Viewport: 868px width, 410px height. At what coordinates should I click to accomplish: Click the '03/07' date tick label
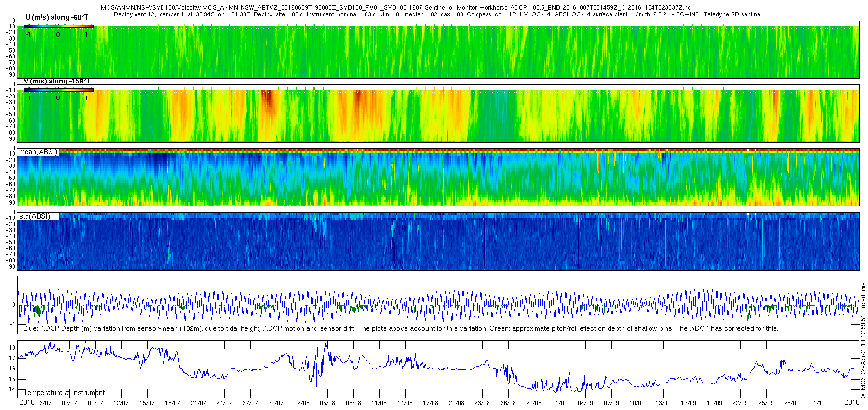click(x=44, y=403)
